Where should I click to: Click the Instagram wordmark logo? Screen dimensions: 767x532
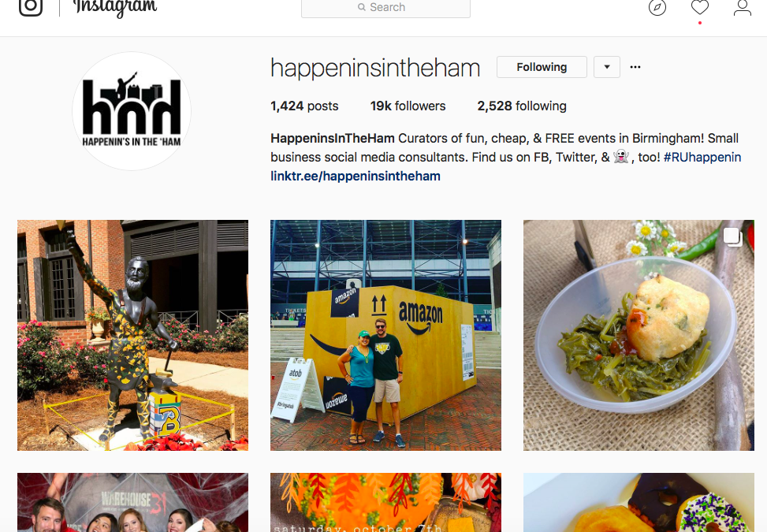(115, 8)
